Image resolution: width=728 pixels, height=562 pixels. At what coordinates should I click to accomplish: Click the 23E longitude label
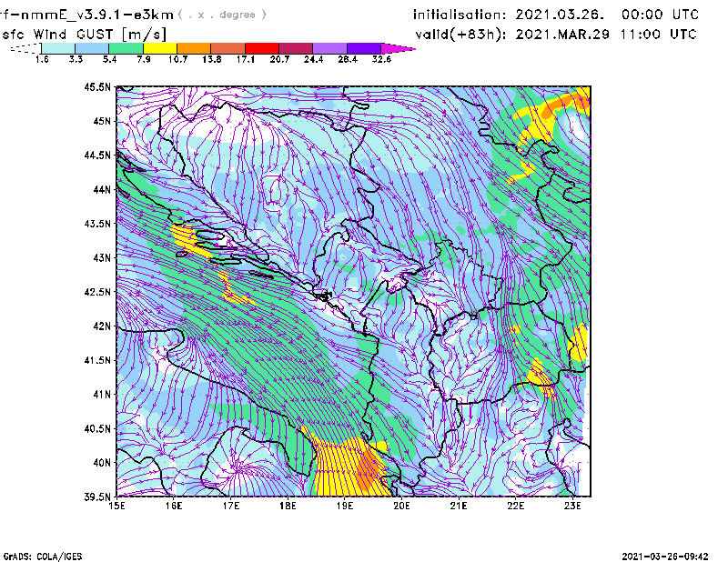tap(572, 506)
